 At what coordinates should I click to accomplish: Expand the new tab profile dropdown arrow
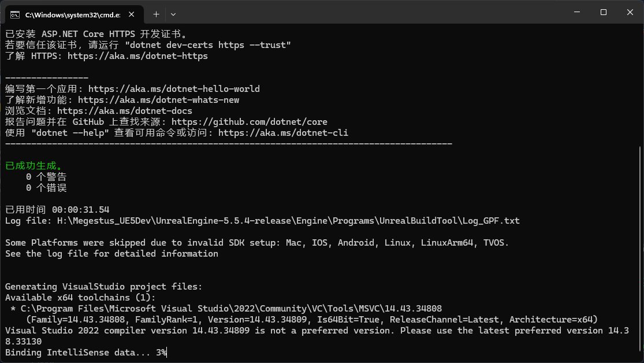pos(173,14)
